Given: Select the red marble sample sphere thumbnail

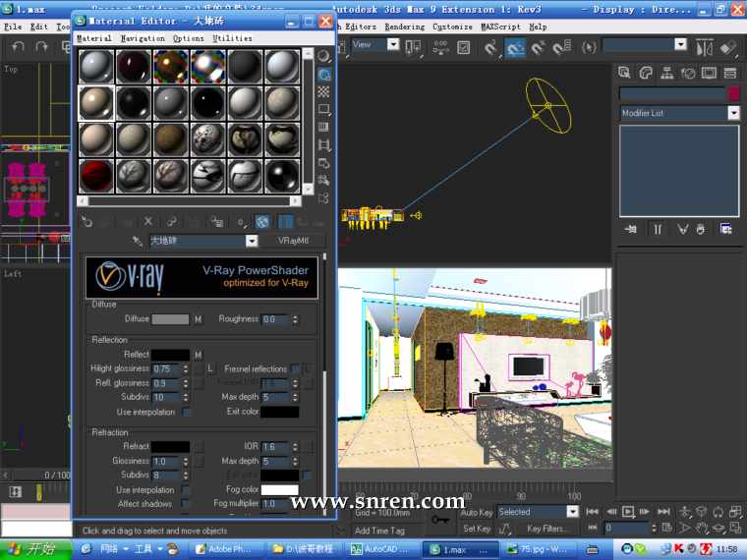Looking at the screenshot, I should coord(96,175).
